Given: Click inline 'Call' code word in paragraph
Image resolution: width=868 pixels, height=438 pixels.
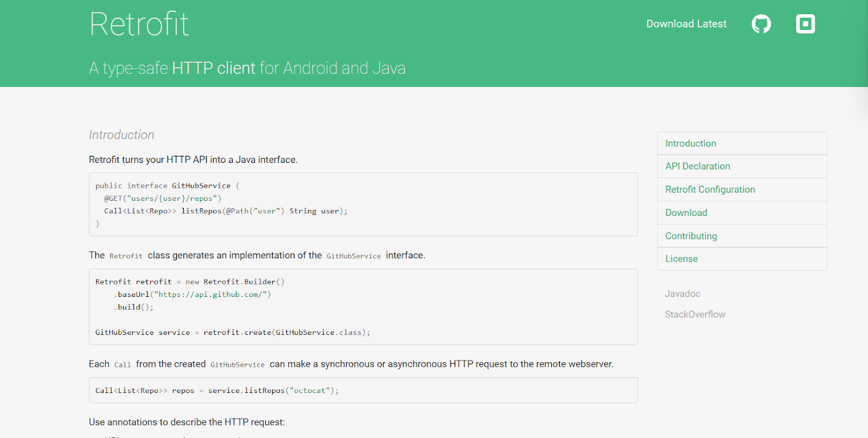Looking at the screenshot, I should pyautogui.click(x=123, y=365).
